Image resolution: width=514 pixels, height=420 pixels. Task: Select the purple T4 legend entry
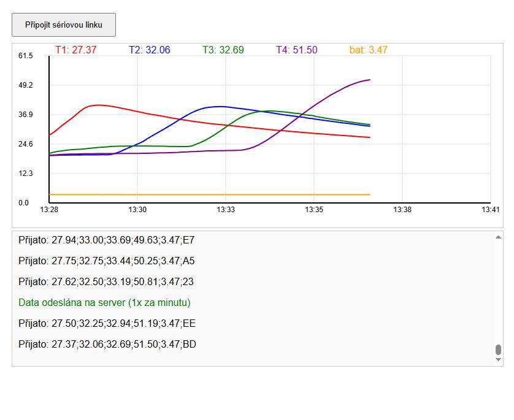297,50
